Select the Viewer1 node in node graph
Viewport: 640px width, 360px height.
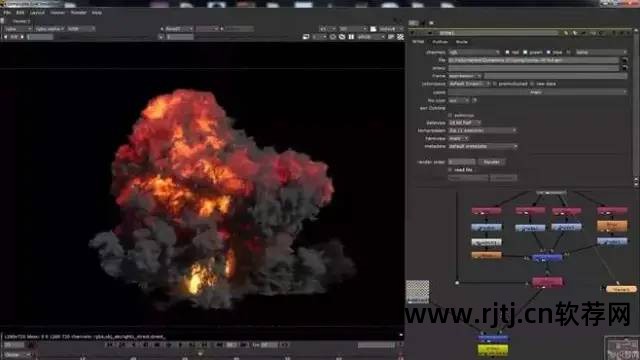click(x=621, y=289)
